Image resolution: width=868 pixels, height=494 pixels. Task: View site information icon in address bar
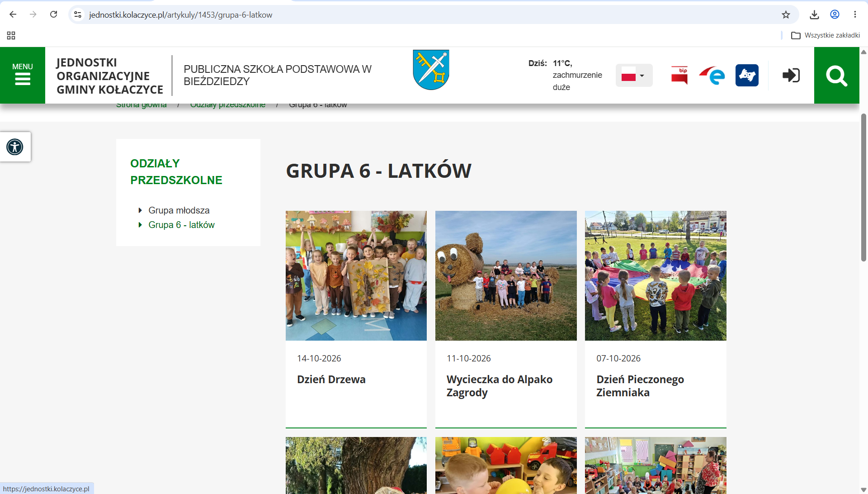(x=78, y=14)
